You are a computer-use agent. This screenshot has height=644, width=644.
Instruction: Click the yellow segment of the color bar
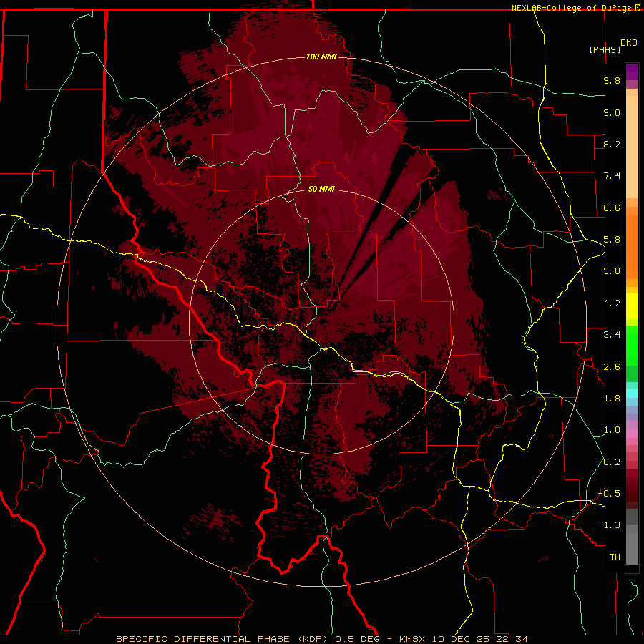(x=632, y=306)
